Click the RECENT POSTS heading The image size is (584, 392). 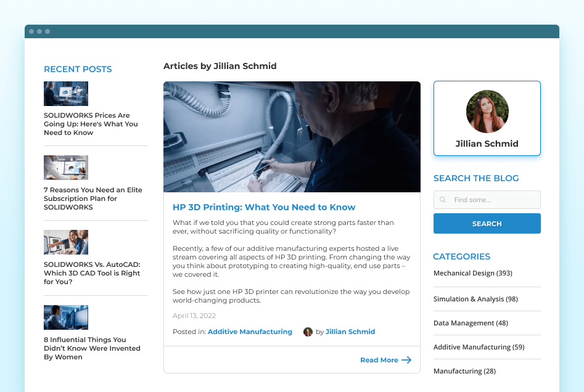[78, 69]
